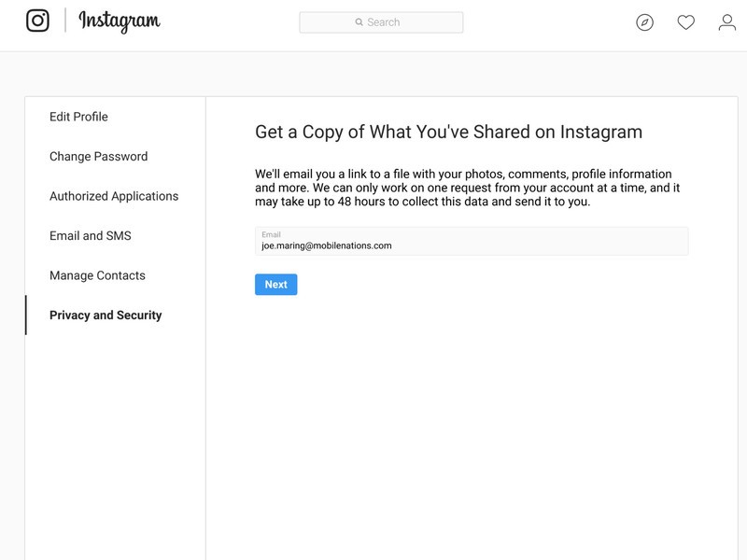Open the Activity heart icon
The height and width of the screenshot is (560, 747).
pos(685,22)
